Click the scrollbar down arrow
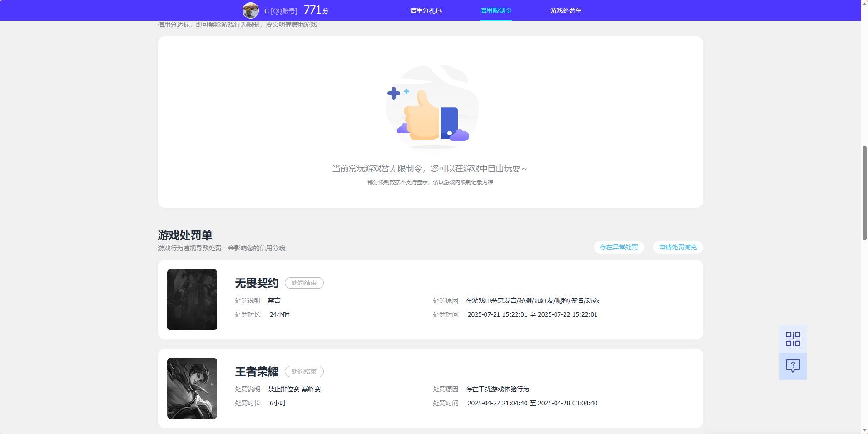This screenshot has width=868, height=434. click(x=864, y=430)
